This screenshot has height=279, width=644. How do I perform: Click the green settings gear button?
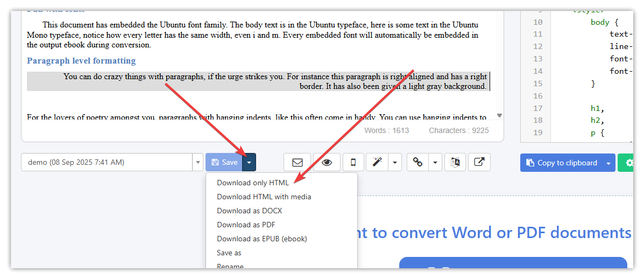coord(628,163)
